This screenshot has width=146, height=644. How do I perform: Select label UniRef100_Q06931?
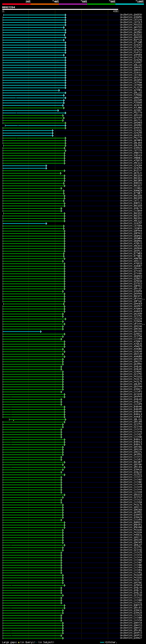pyautogui.click(x=131, y=128)
